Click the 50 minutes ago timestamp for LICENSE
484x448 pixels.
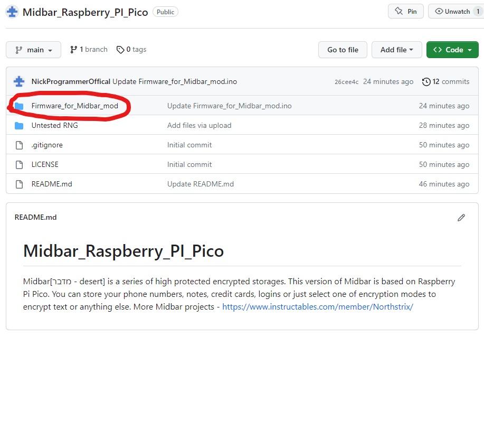(x=444, y=164)
